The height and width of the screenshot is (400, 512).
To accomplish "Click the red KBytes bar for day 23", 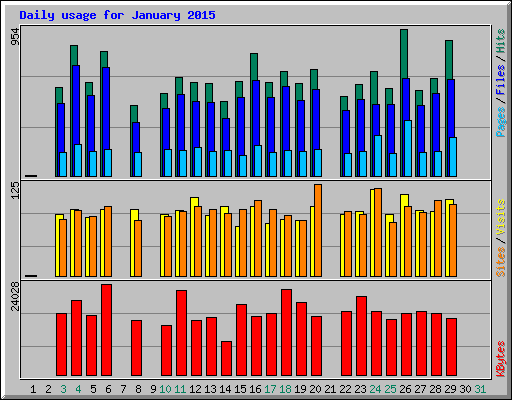I will coord(361,336).
